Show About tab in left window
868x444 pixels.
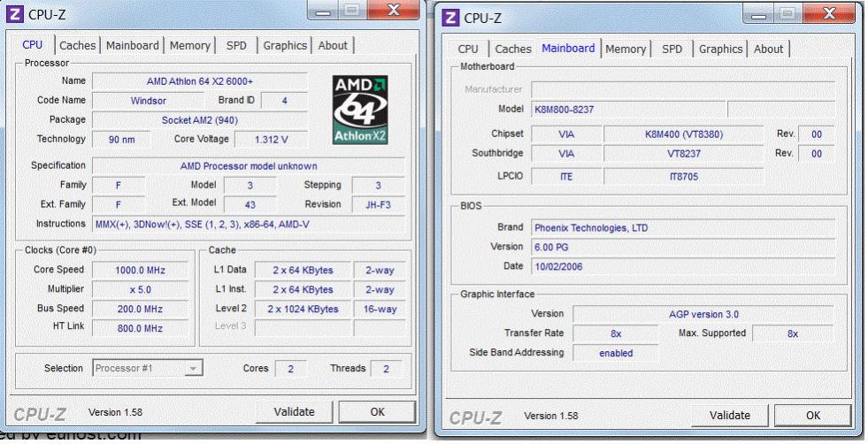point(333,45)
